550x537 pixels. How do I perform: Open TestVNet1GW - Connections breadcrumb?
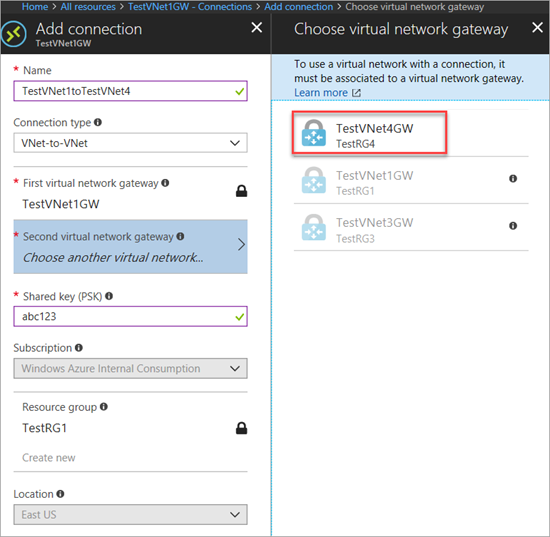190,7
